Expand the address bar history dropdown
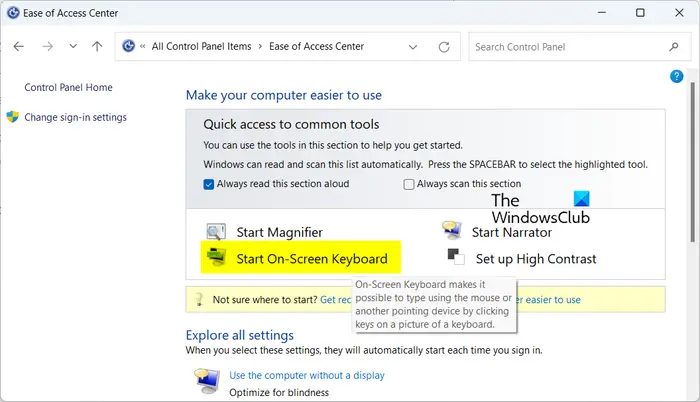The width and height of the screenshot is (700, 402). (x=413, y=47)
